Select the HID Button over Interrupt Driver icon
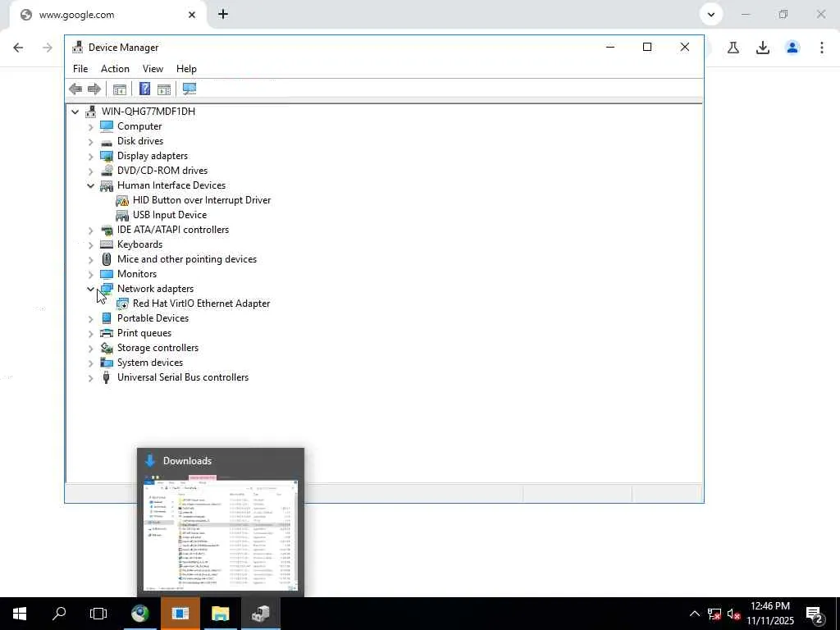 [x=122, y=200]
